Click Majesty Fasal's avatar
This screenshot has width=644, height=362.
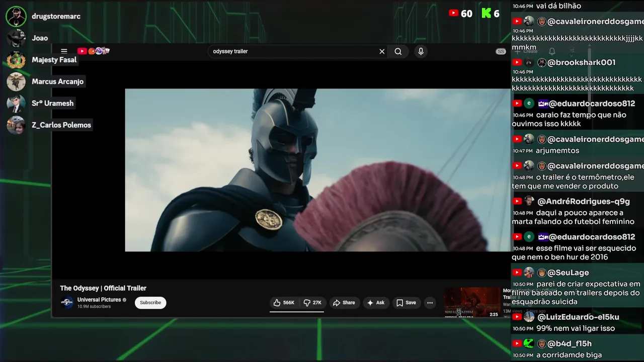tap(16, 60)
